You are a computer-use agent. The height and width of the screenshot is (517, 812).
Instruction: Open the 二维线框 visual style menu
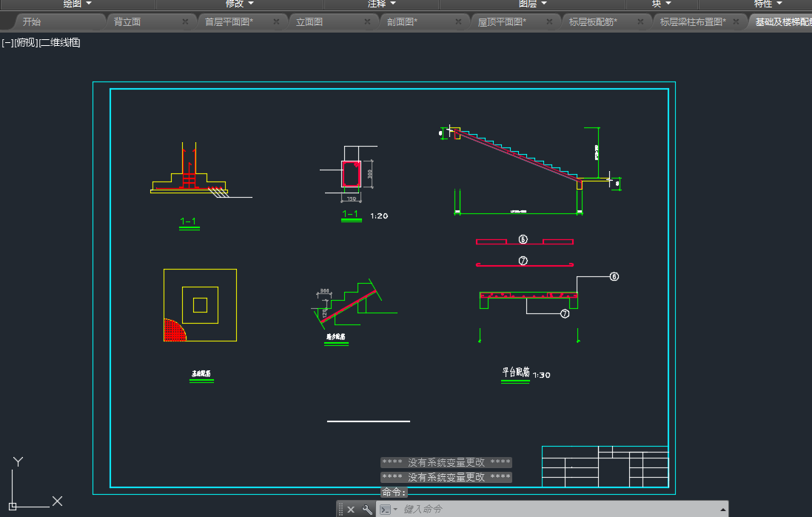(59, 42)
